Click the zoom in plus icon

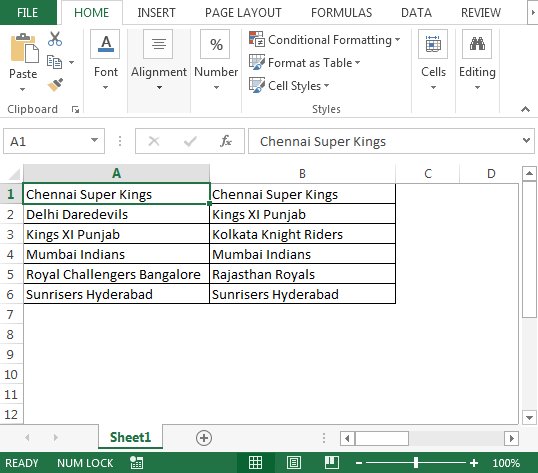pyautogui.click(x=474, y=463)
